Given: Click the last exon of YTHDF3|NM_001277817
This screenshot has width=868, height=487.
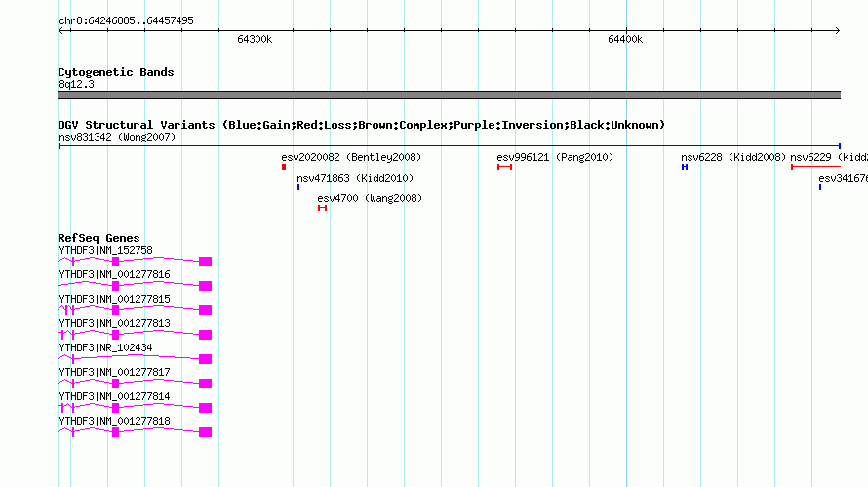Looking at the screenshot, I should pyautogui.click(x=206, y=384).
